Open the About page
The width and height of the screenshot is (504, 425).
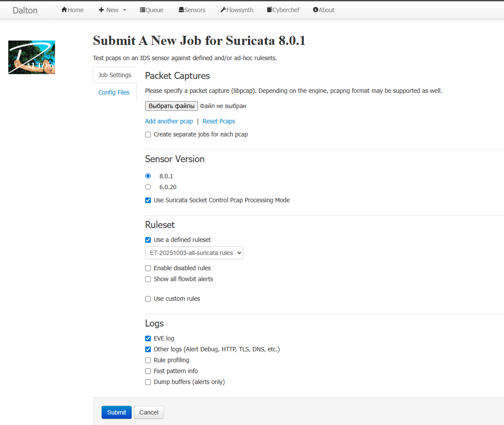click(x=324, y=10)
